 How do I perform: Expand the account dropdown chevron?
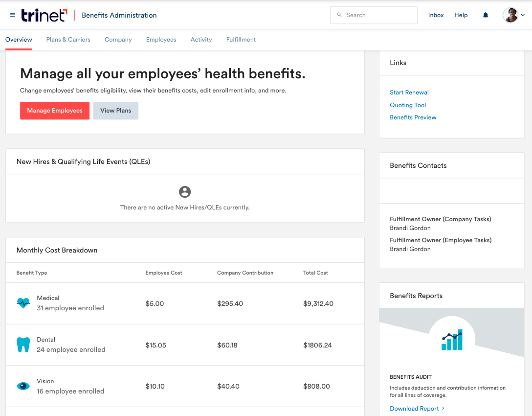[523, 15]
